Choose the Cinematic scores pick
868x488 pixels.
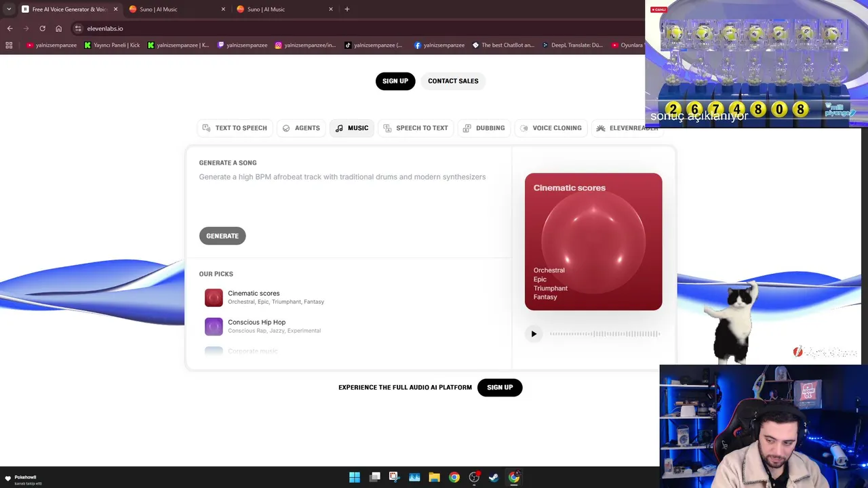[348, 298]
